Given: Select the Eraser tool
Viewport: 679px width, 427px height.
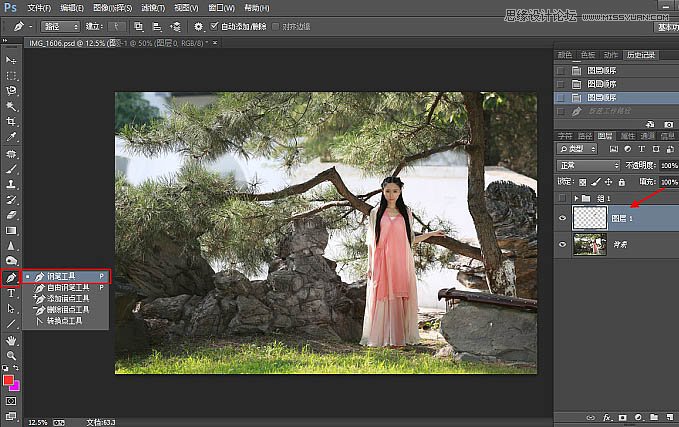Looking at the screenshot, I should (x=11, y=215).
